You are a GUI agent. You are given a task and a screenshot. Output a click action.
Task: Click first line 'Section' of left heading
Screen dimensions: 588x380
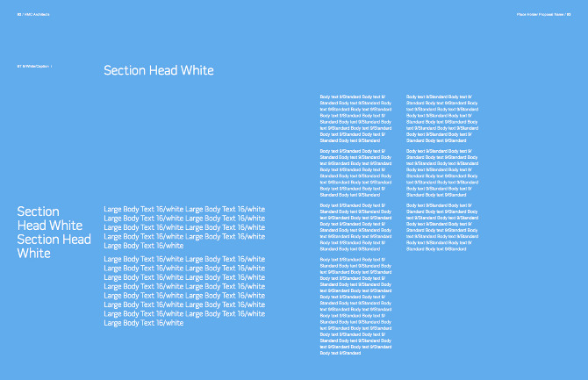(x=39, y=212)
